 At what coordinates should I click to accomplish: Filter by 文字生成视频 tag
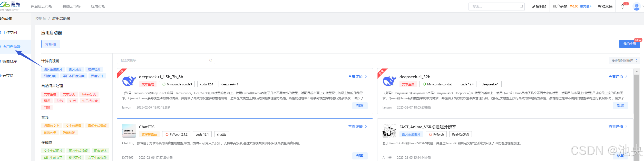97,158
